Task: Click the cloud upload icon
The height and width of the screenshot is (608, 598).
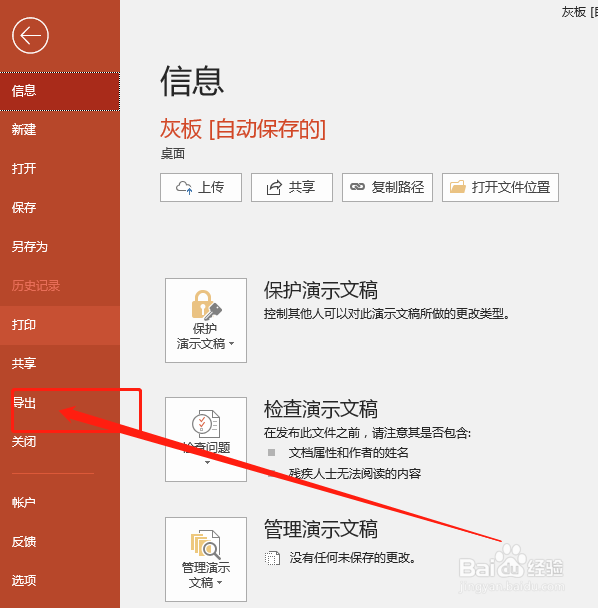Action: (184, 188)
